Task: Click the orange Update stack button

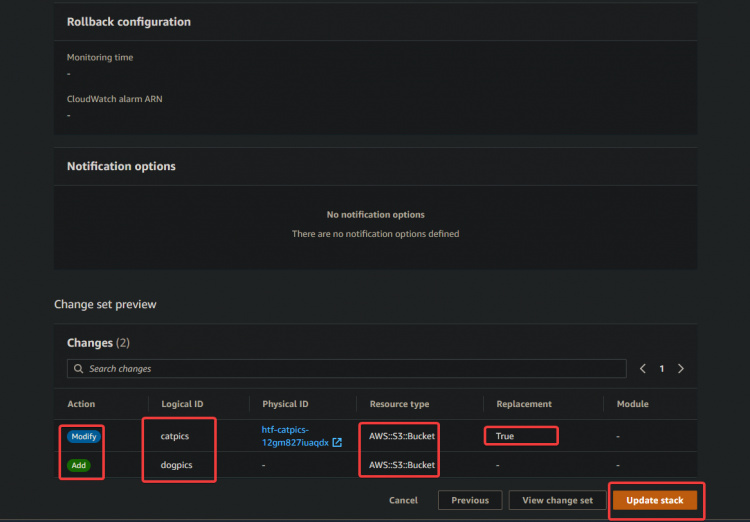Action: 655,500
